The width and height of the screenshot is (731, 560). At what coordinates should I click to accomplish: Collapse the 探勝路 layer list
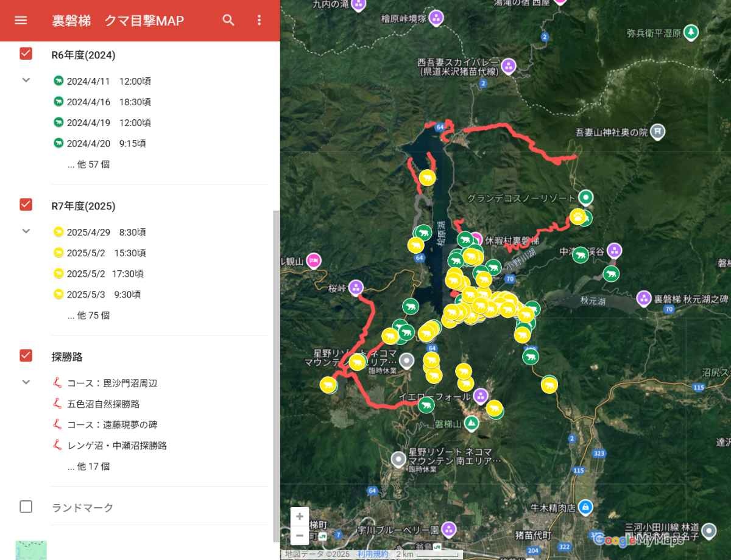coord(26,382)
